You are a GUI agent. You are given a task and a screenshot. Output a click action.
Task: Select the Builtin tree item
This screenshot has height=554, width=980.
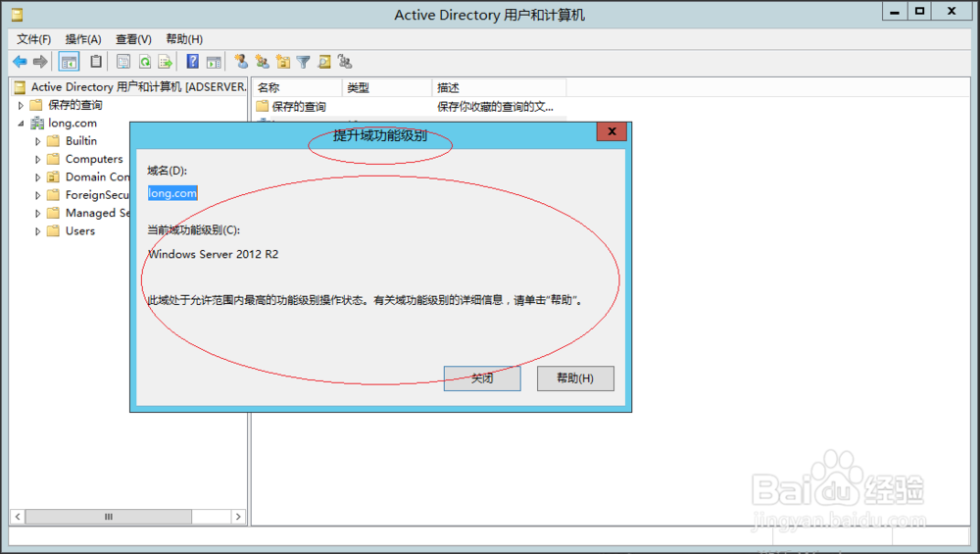point(81,141)
